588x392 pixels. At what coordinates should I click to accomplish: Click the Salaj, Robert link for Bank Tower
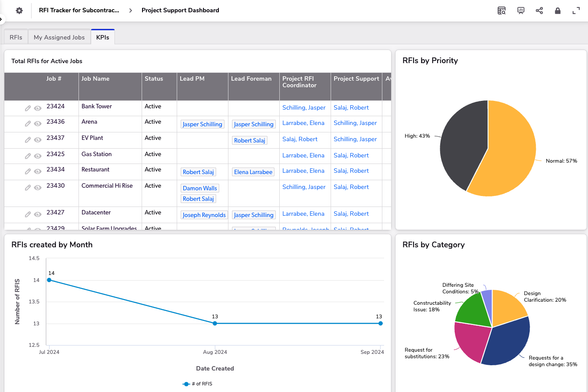tap(351, 107)
